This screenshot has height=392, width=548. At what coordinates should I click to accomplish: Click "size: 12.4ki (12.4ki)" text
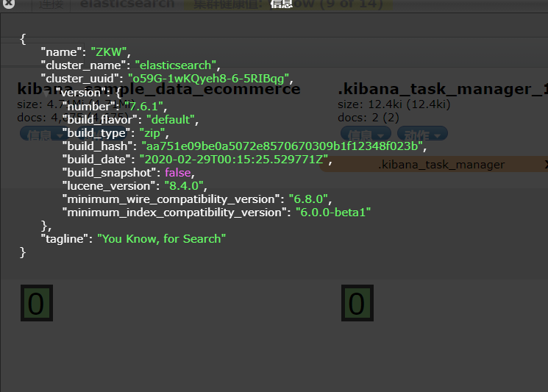[x=394, y=104]
